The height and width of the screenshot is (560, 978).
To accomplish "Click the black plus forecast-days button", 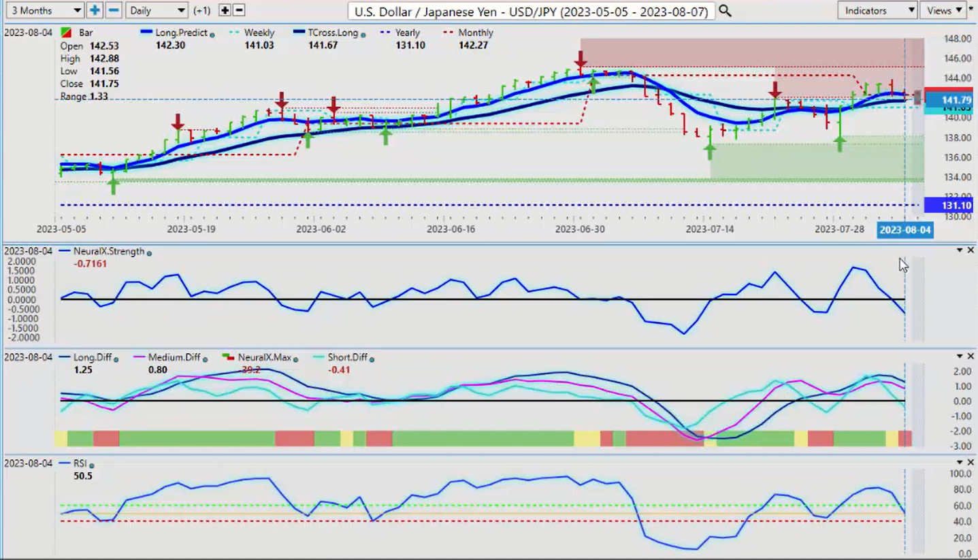I will (x=225, y=10).
